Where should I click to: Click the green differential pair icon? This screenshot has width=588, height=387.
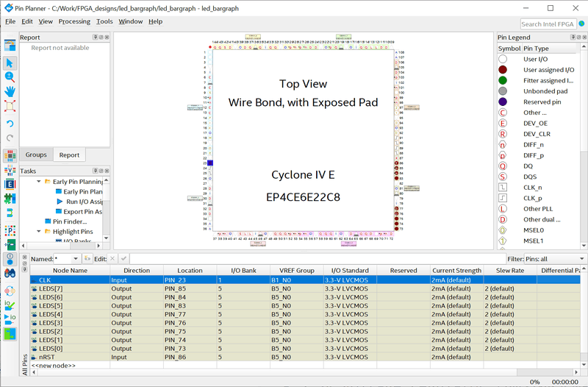(10, 213)
